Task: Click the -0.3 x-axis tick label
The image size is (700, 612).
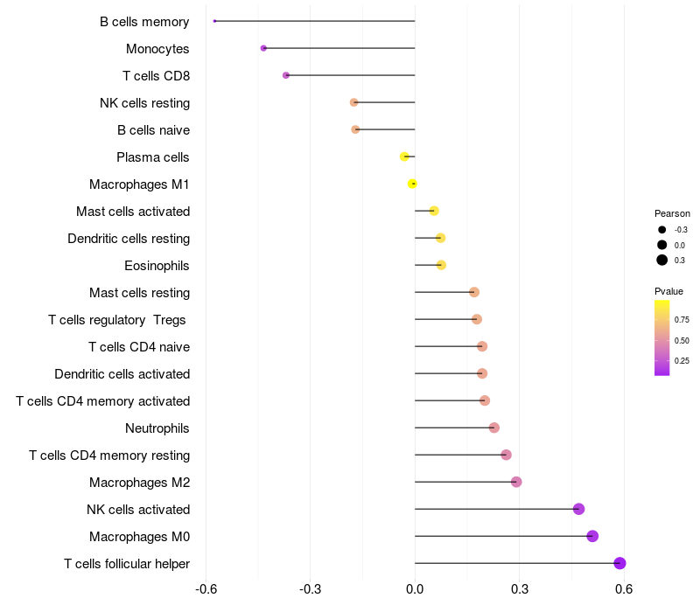Action: tap(310, 588)
